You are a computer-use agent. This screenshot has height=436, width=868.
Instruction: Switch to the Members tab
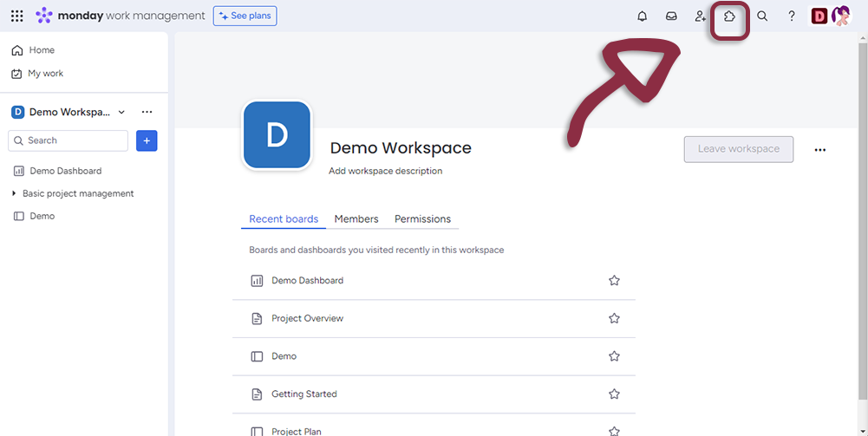pyautogui.click(x=356, y=219)
